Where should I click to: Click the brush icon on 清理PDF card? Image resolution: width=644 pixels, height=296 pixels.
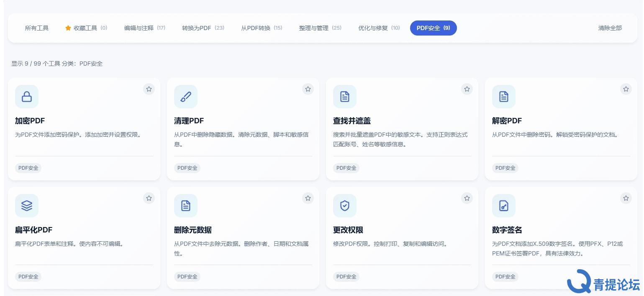pos(186,97)
